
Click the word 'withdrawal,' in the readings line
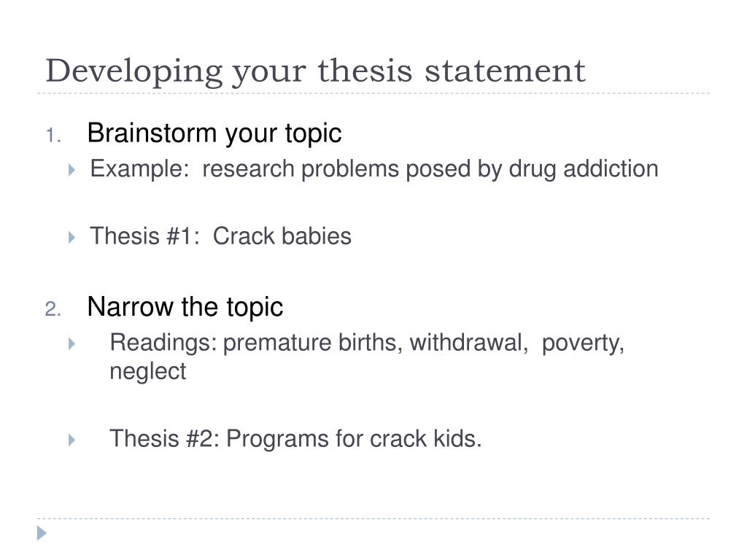(x=469, y=343)
